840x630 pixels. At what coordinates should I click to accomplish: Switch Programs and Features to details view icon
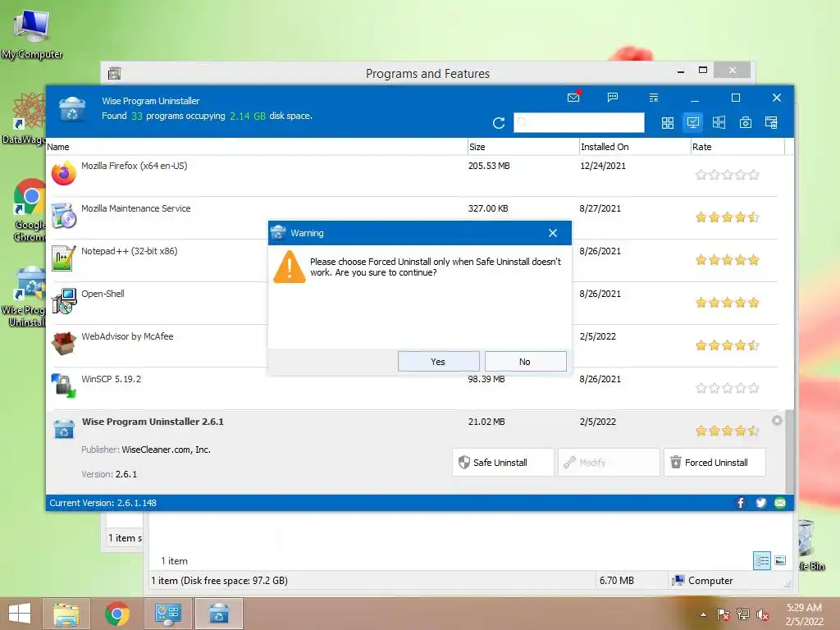point(762,561)
